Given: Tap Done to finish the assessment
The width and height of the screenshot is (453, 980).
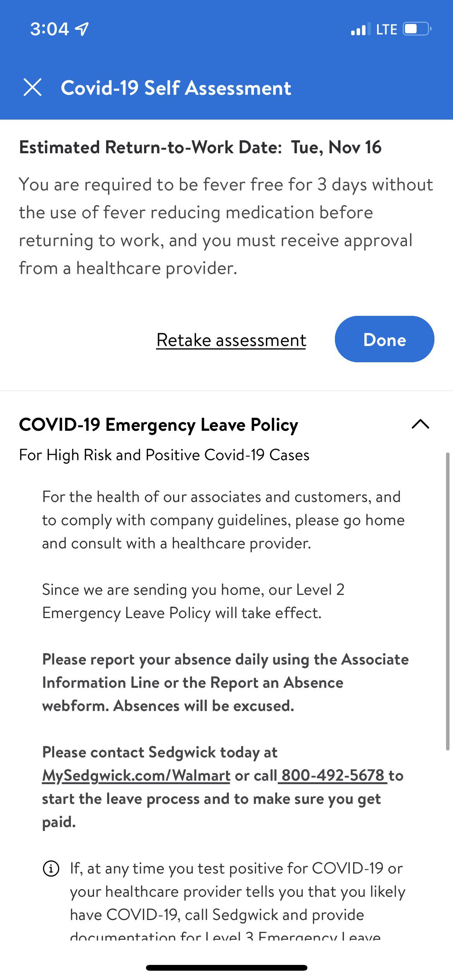Looking at the screenshot, I should [x=384, y=340].
